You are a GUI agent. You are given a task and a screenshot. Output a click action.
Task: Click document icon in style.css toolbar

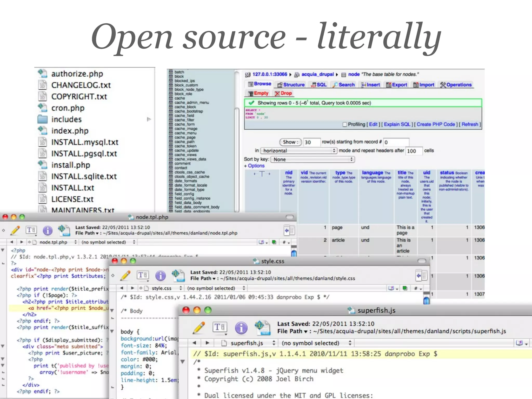point(178,276)
